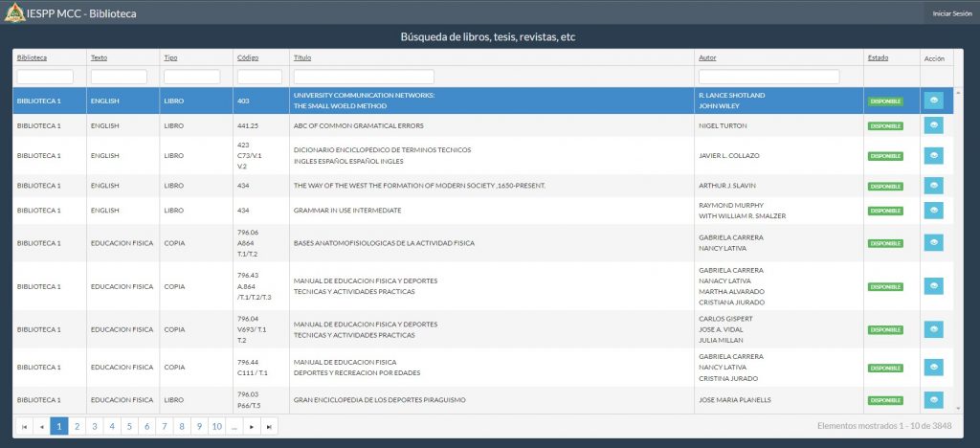Click DISPONIBLE badge for Nigel Turton row
Image resolution: width=980 pixels, height=448 pixels.
885,126
